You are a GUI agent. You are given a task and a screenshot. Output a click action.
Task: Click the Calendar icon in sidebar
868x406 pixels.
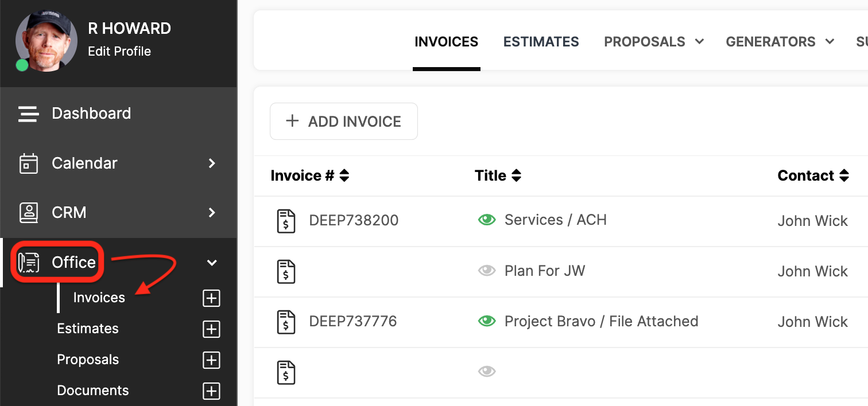click(x=29, y=163)
